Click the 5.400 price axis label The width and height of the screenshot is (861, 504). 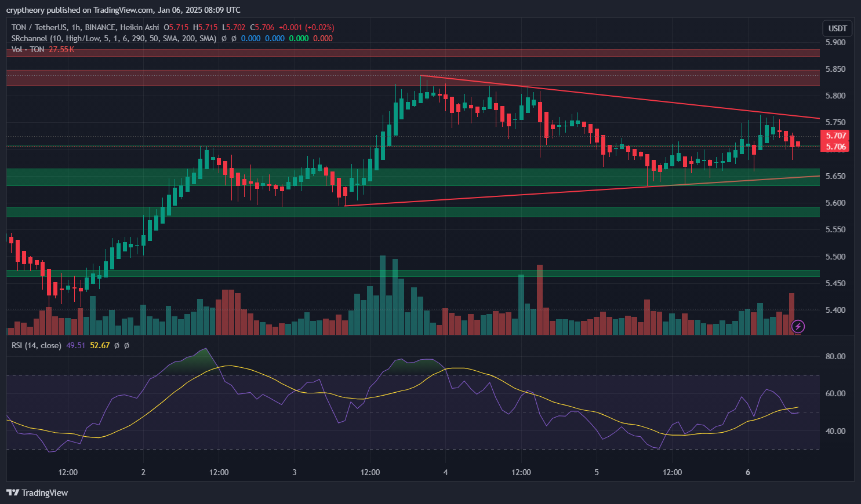click(x=835, y=310)
